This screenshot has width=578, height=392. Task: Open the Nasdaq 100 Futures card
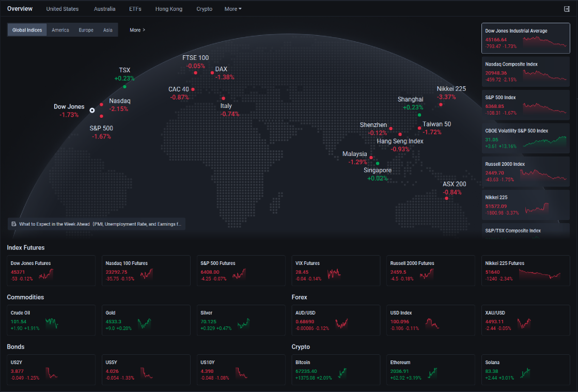click(146, 271)
